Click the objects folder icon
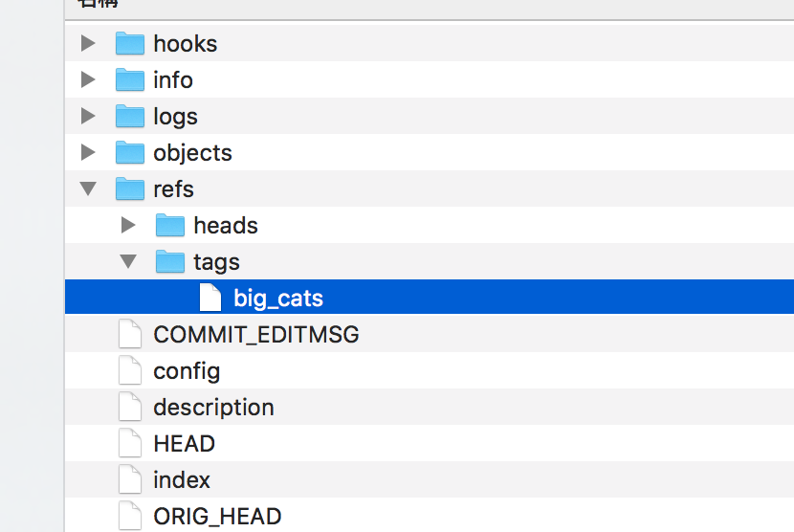This screenshot has width=794, height=532. [x=129, y=153]
